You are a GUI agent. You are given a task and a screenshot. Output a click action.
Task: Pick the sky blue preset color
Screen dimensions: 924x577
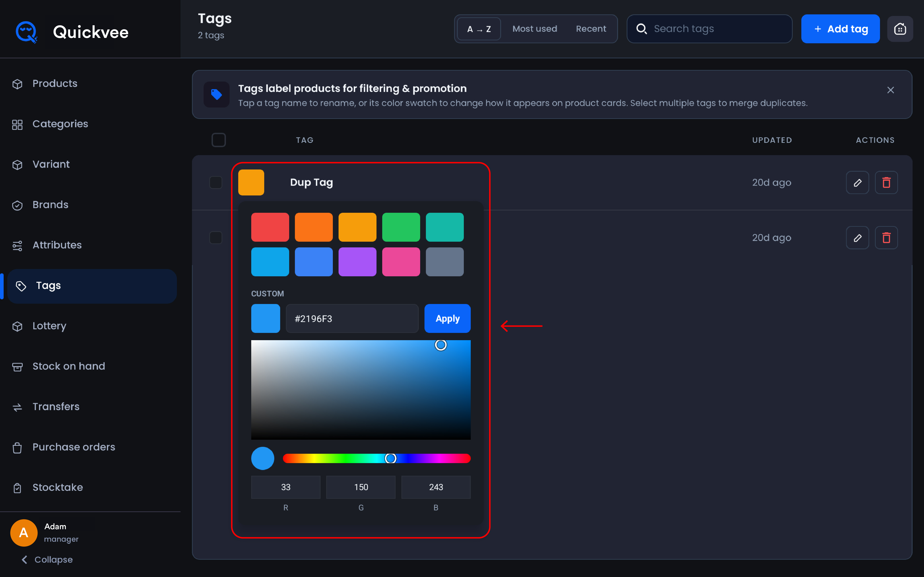tap(270, 262)
